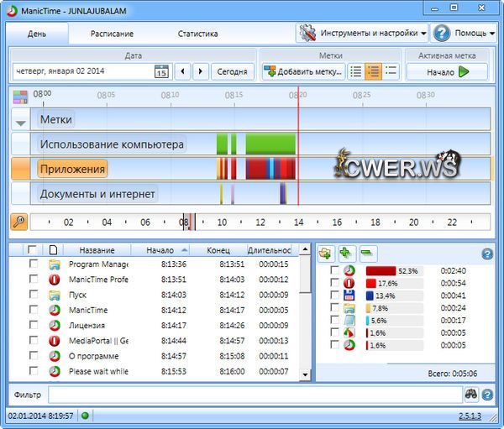
Task: Check the 52,3% summary row checkbox
Action: pos(334,270)
